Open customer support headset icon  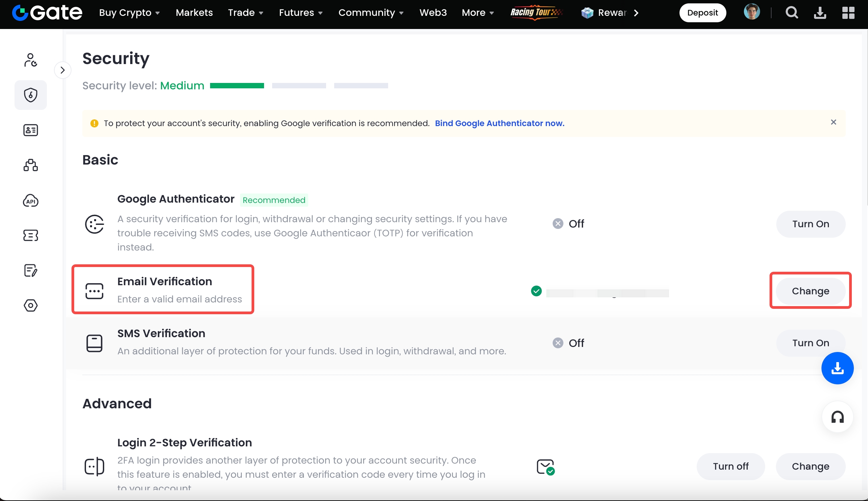click(x=837, y=417)
